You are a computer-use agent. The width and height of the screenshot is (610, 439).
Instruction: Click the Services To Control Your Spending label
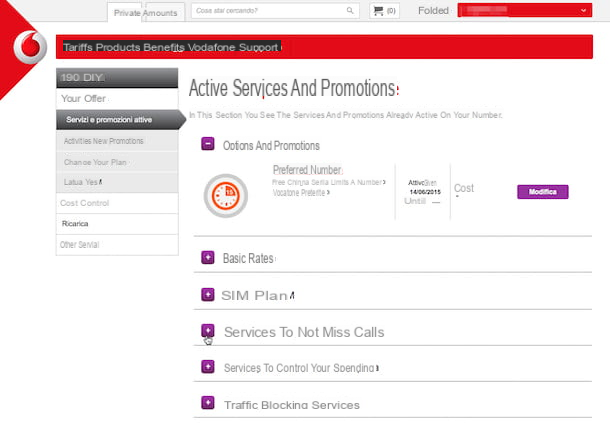click(299, 368)
